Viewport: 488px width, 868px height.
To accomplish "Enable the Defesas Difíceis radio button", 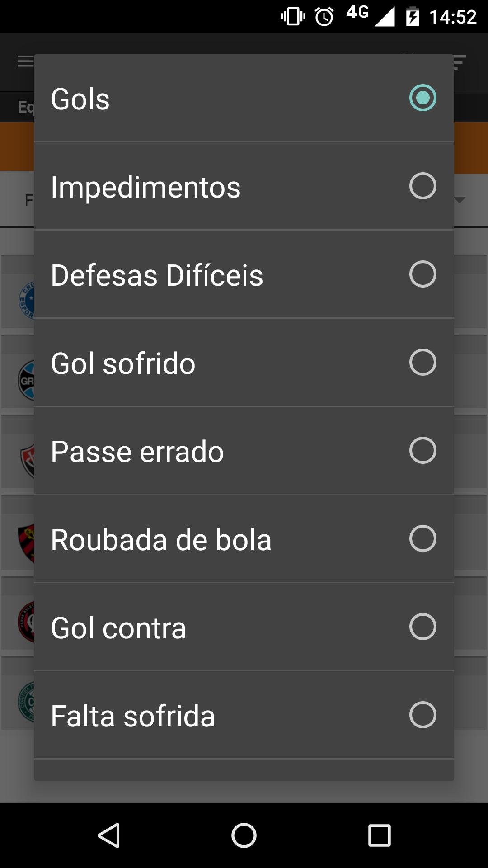I will coord(422,274).
